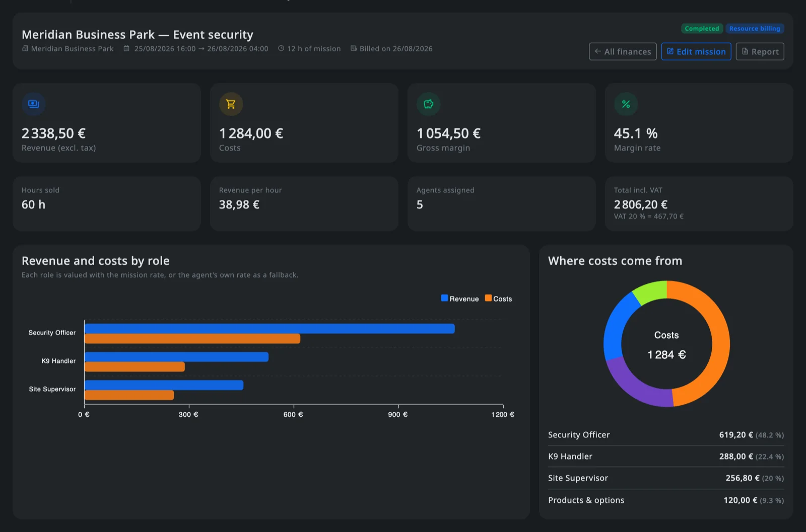Click the 2 338,50 € revenue value

tap(53, 133)
